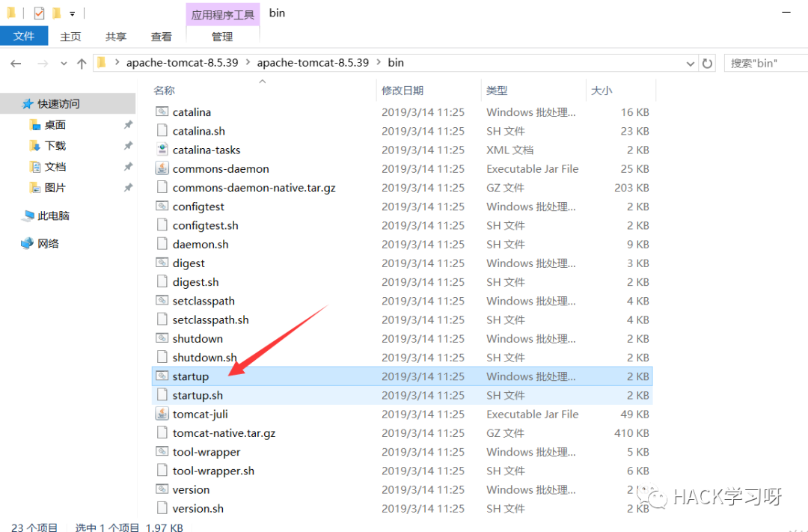Image resolution: width=808 pixels, height=532 pixels.
Task: Click the bin breadcrumb segment
Action: click(x=396, y=62)
